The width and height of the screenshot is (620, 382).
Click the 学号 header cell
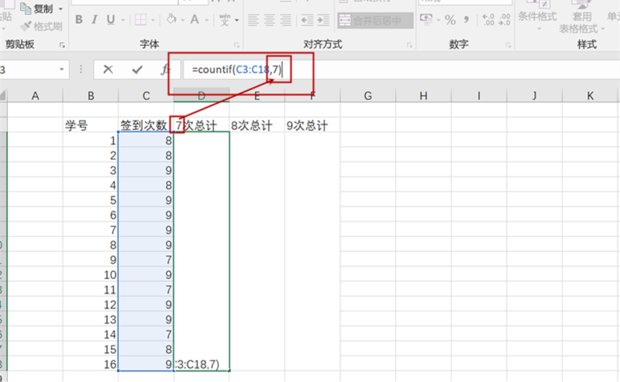coord(91,125)
